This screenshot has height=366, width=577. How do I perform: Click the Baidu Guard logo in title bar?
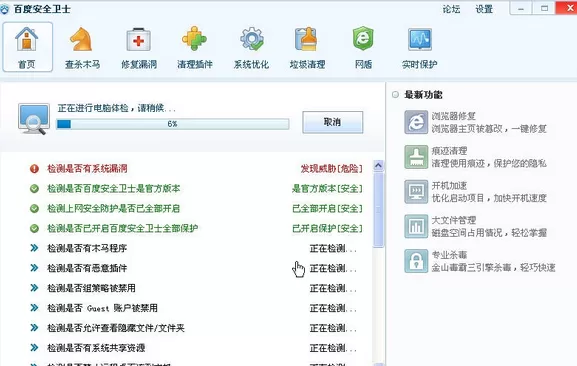tap(4, 9)
